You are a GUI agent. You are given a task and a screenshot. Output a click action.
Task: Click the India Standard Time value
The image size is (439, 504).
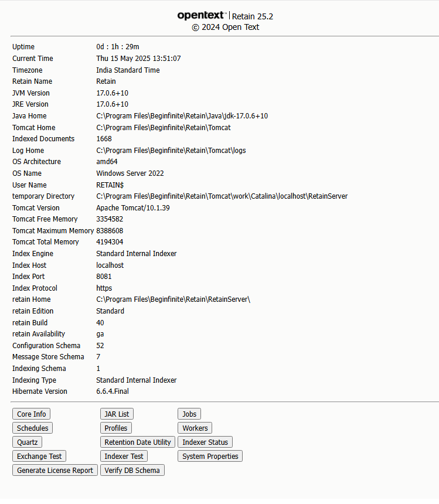pyautogui.click(x=128, y=70)
